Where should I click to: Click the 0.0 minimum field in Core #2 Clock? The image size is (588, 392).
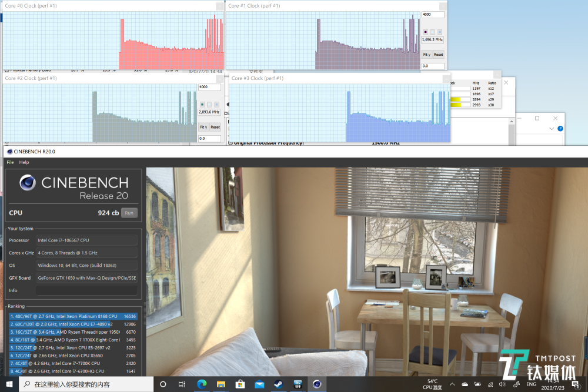click(209, 139)
